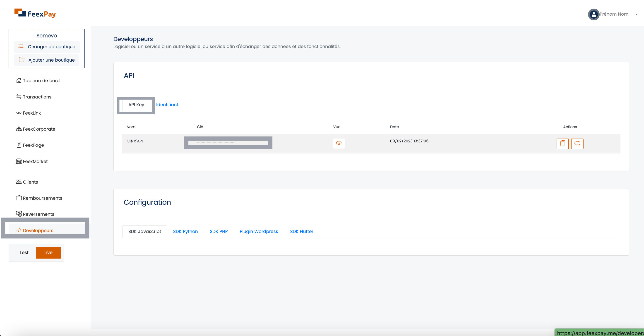This screenshot has height=336, width=644.
Task: Select Ajouter une boutique button
Action: (x=47, y=60)
